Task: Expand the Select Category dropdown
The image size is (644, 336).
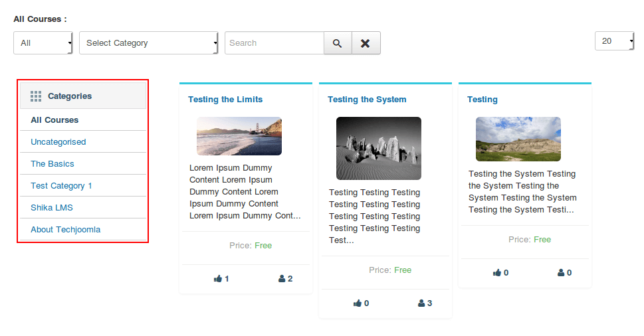Action: 149,43
